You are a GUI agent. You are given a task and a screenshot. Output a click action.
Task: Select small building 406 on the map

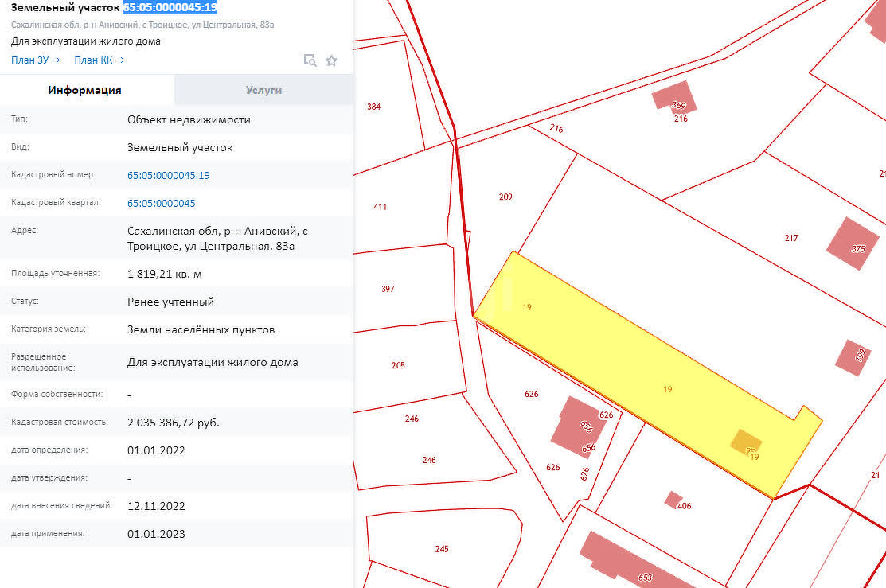coord(673,500)
